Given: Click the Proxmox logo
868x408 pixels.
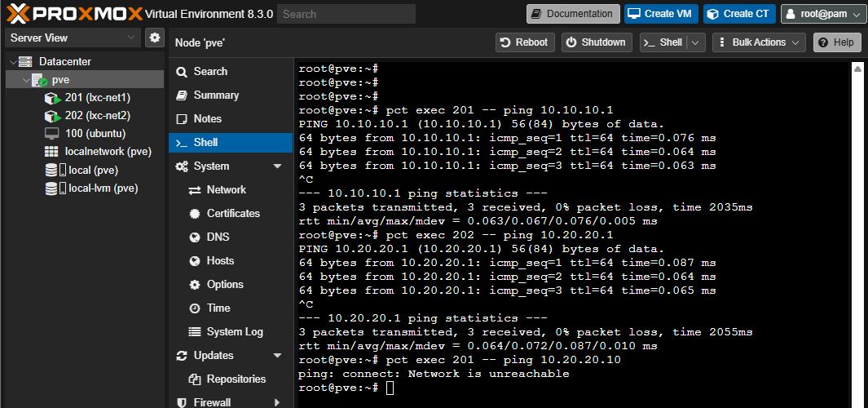Looking at the screenshot, I should pyautogui.click(x=76, y=14).
